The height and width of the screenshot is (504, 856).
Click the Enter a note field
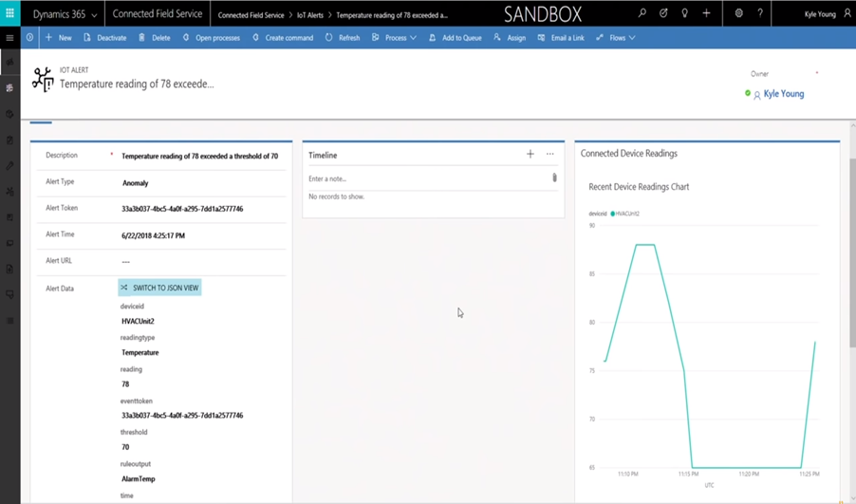[x=427, y=178]
